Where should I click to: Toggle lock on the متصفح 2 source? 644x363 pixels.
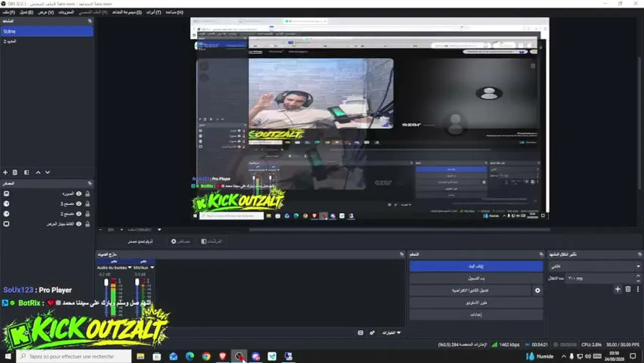88,214
